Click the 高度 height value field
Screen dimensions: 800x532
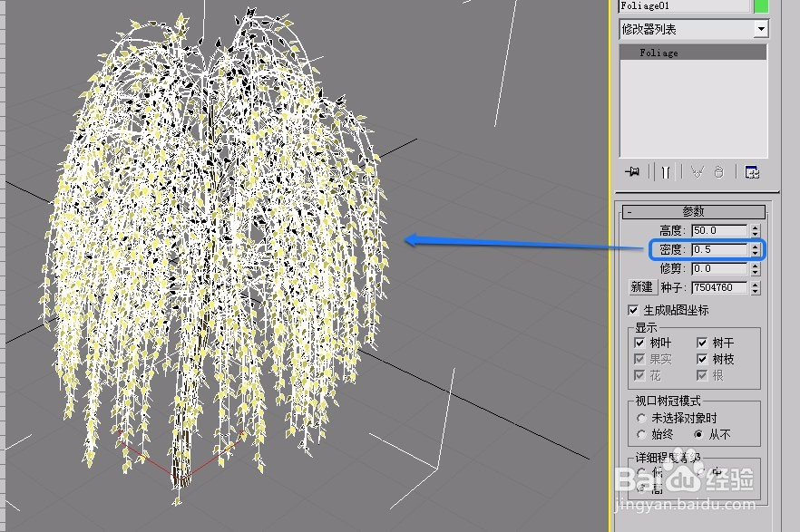[x=719, y=230]
